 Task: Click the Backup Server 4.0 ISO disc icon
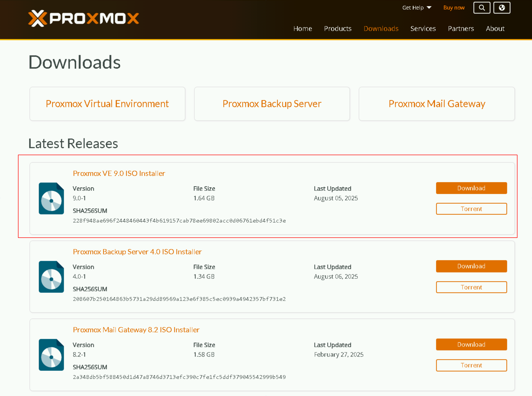click(51, 277)
